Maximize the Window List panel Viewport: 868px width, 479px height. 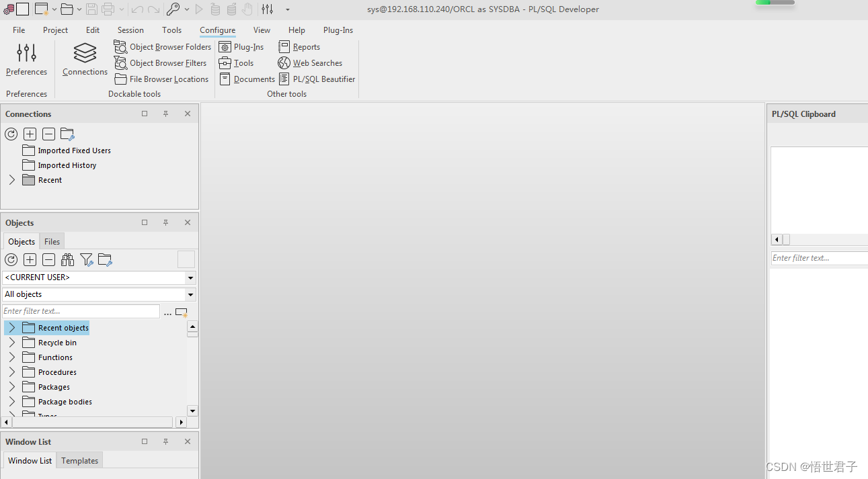(145, 441)
